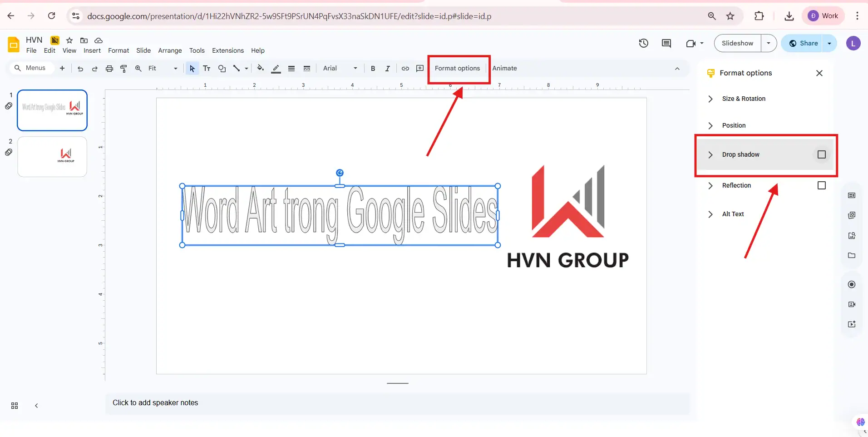Screen dimensions: 868x437
Task: Toggle italic formatting
Action: (387, 69)
